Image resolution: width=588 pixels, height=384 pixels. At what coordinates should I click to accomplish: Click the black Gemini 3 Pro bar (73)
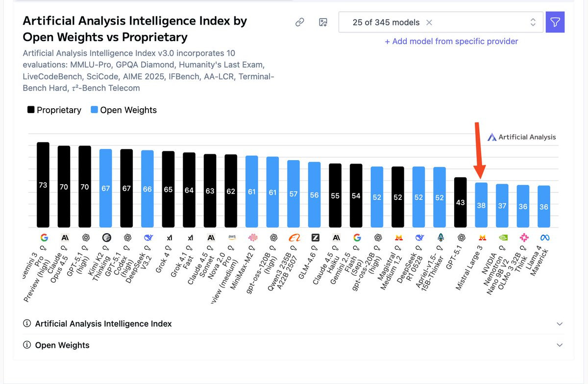tap(43, 185)
